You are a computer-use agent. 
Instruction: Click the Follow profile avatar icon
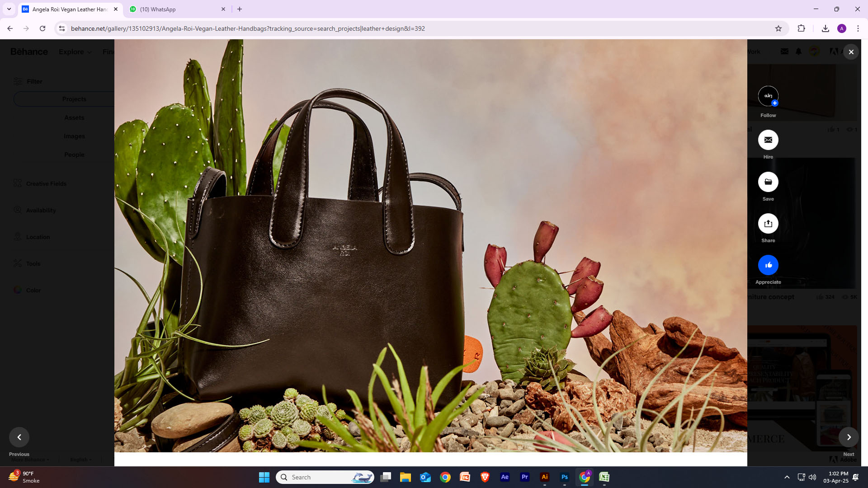point(768,96)
